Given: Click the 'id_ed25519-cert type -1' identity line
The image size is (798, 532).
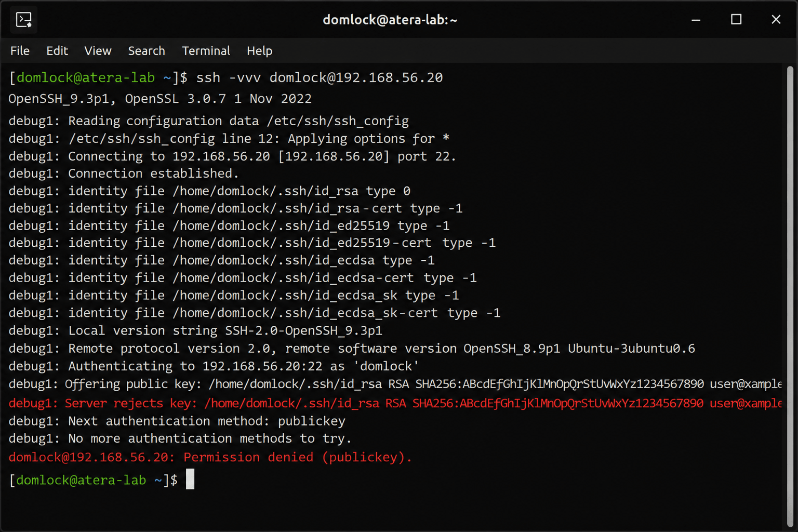Looking at the screenshot, I should point(252,243).
